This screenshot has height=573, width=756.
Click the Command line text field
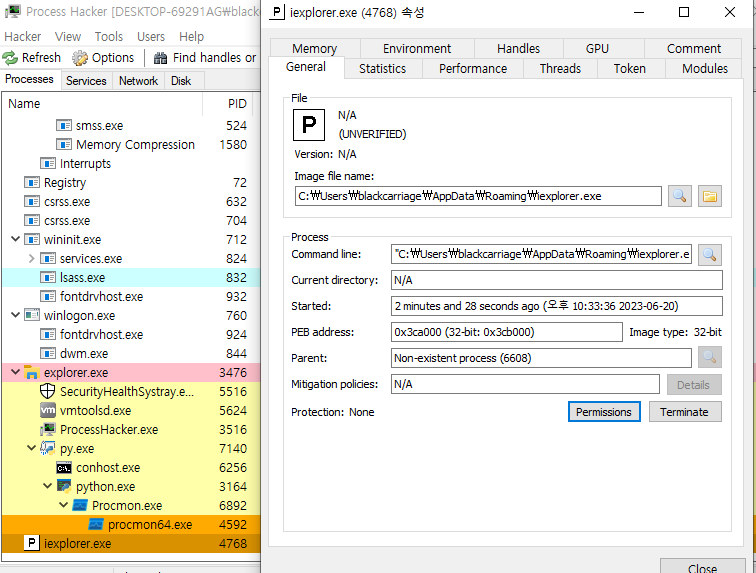click(x=541, y=254)
